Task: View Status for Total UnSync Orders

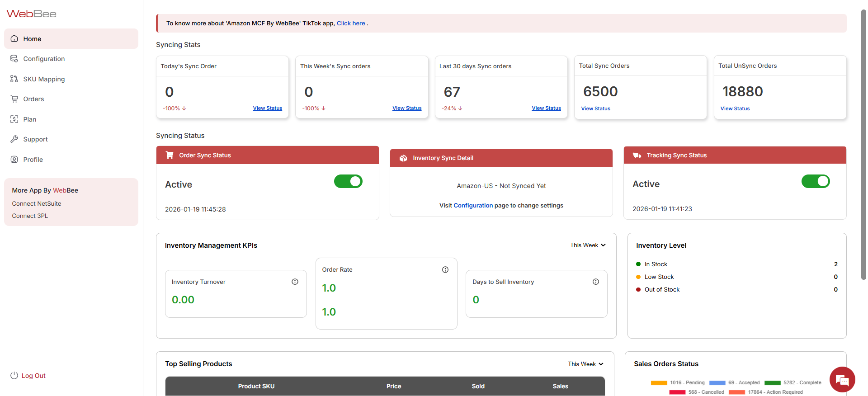Action: tap(735, 108)
